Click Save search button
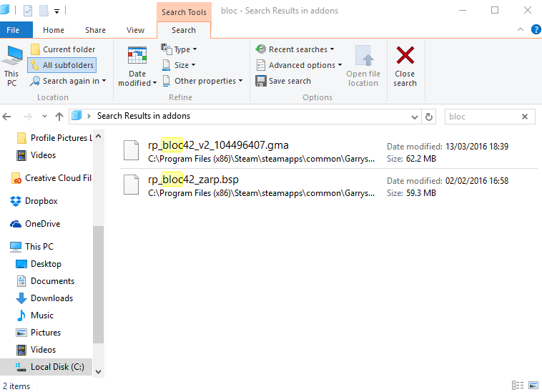 point(283,81)
